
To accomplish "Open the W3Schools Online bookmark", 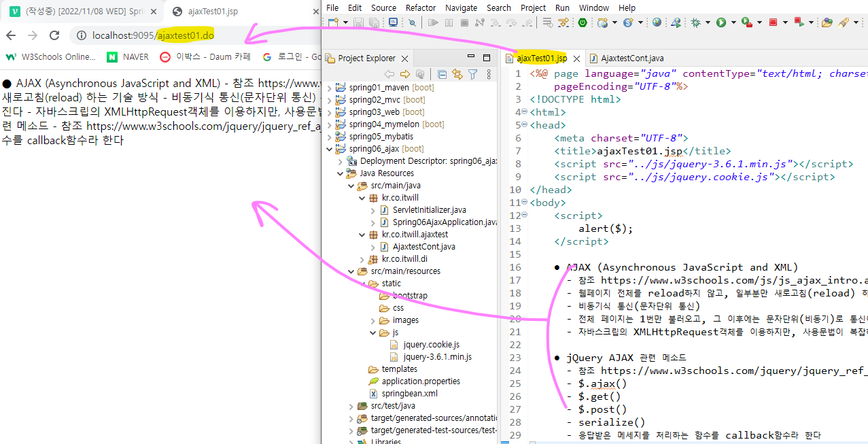I will [x=51, y=57].
